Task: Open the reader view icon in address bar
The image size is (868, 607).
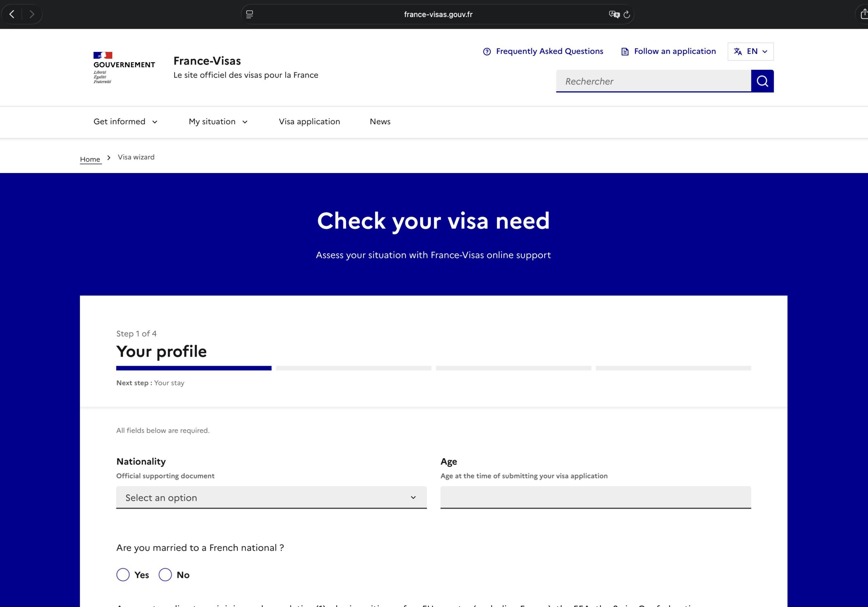Action: pyautogui.click(x=250, y=14)
